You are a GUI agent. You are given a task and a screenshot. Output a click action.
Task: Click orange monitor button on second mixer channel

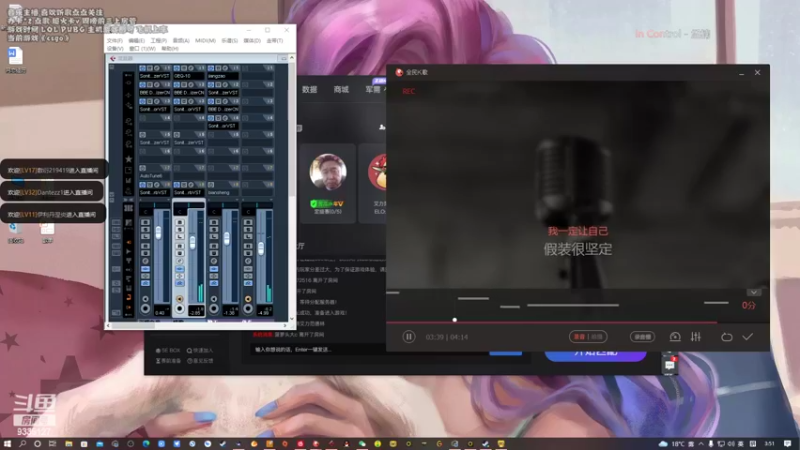(x=180, y=299)
